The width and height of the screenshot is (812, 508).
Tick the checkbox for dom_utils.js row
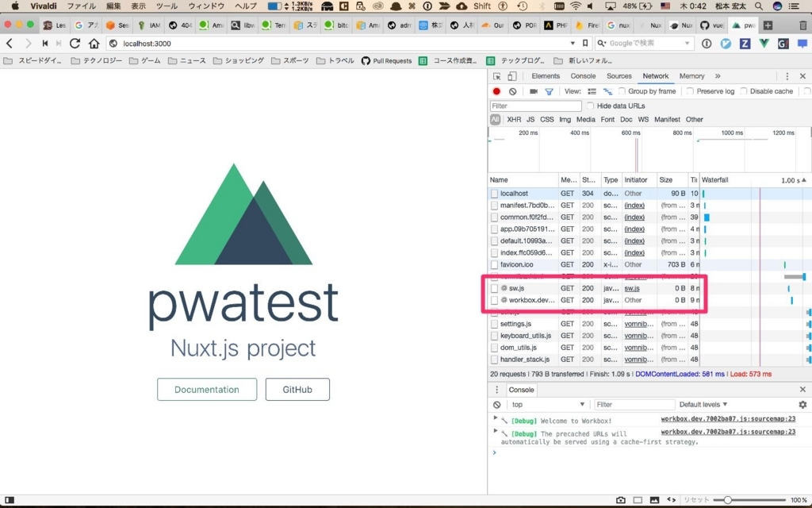pyautogui.click(x=495, y=348)
